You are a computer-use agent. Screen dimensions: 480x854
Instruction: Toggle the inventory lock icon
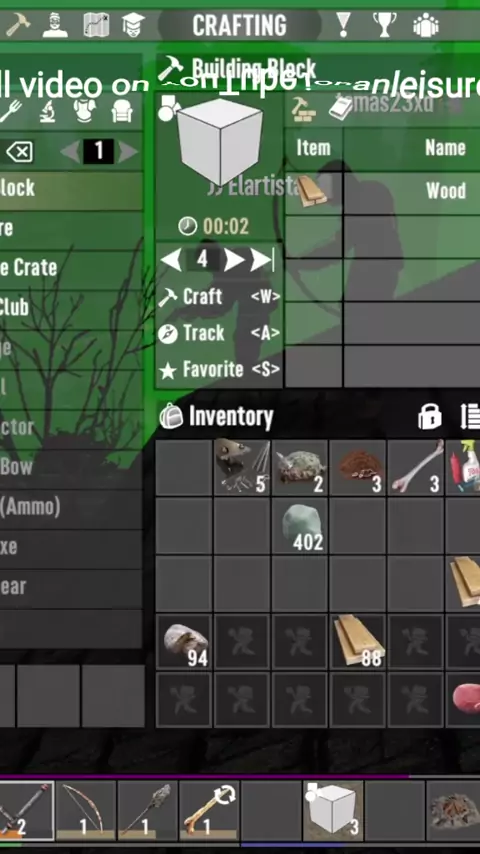pos(429,417)
